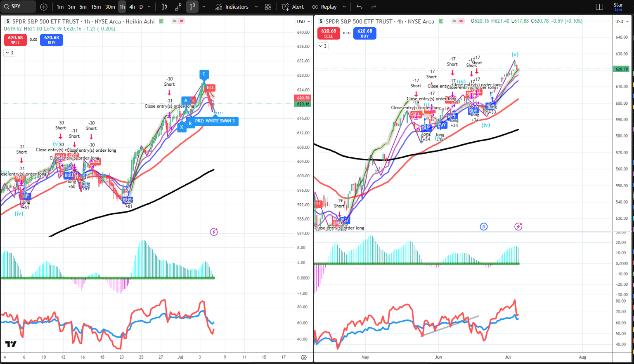Open the Star layout save menu
634x364 pixels.
tap(618, 7)
